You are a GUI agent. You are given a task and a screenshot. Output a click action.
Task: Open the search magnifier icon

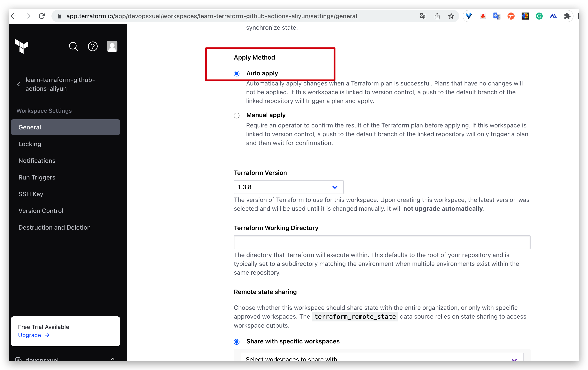(x=73, y=46)
